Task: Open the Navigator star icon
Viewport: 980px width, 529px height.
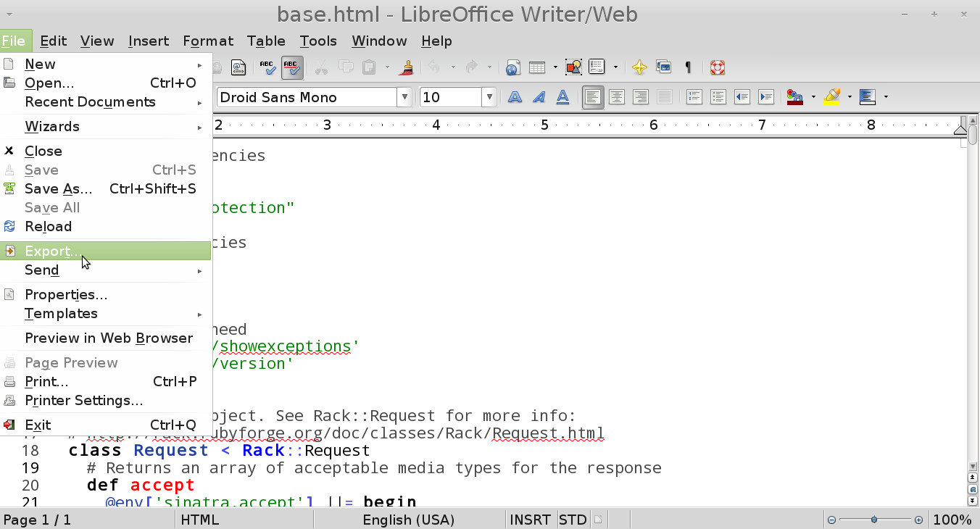Action: click(x=639, y=68)
